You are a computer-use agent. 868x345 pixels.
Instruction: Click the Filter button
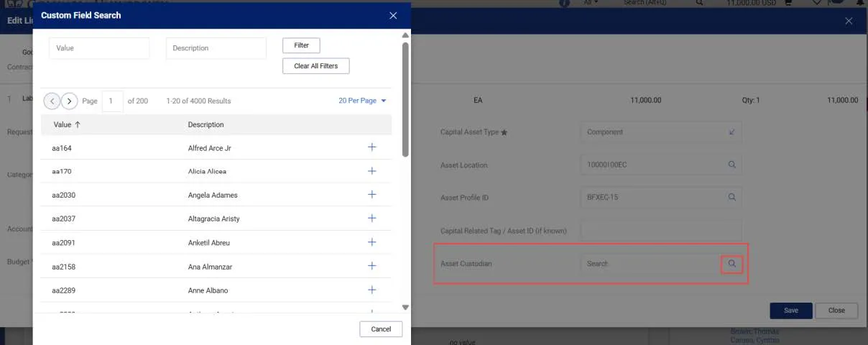[301, 45]
